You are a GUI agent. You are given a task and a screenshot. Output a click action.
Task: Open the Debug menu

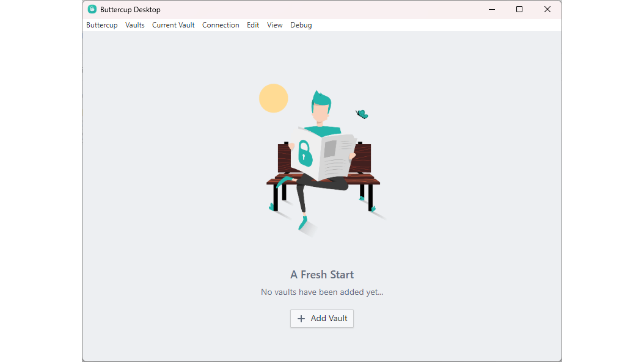coord(301,25)
